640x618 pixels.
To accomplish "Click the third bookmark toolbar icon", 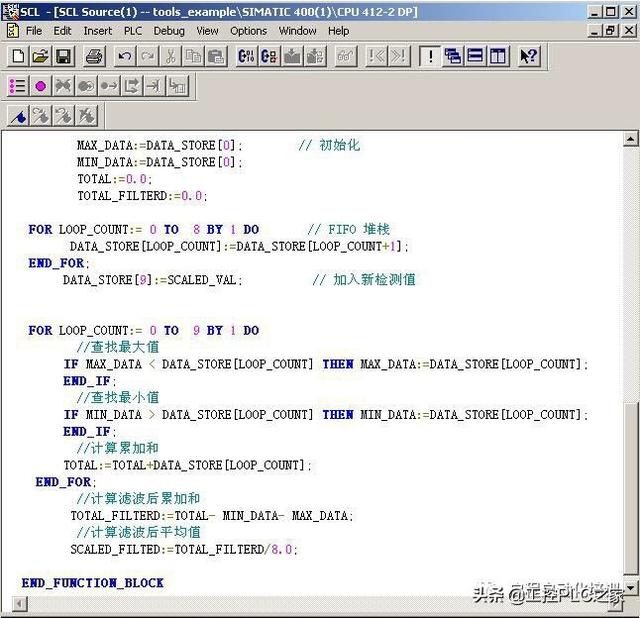I will tap(64, 116).
